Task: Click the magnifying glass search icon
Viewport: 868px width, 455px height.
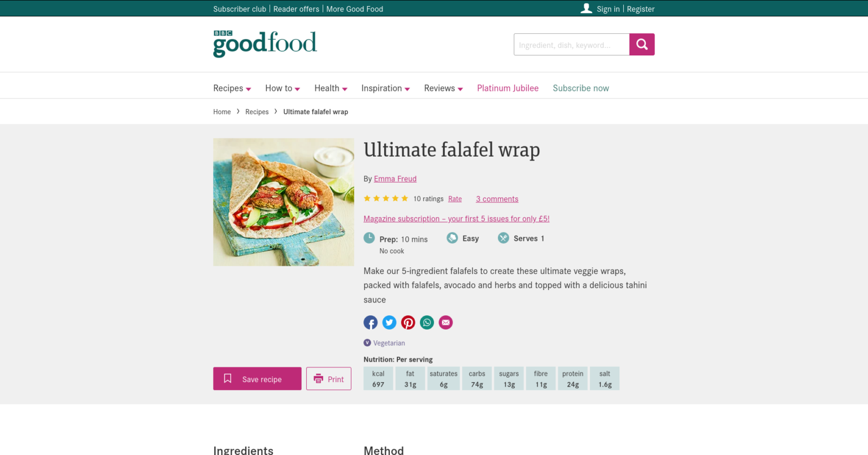Action: [x=641, y=44]
